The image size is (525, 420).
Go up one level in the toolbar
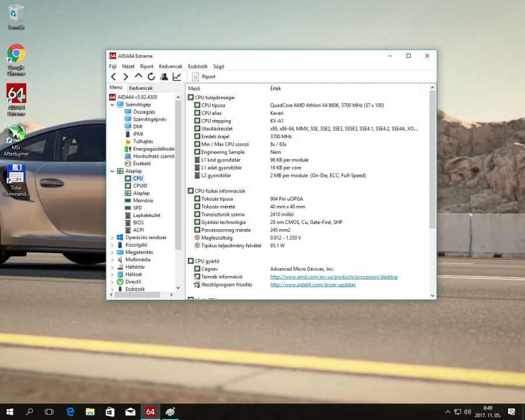point(138,76)
